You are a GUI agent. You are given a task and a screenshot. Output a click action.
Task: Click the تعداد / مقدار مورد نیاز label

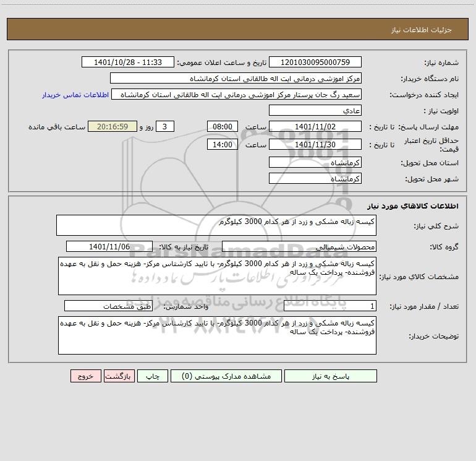coord(424,306)
